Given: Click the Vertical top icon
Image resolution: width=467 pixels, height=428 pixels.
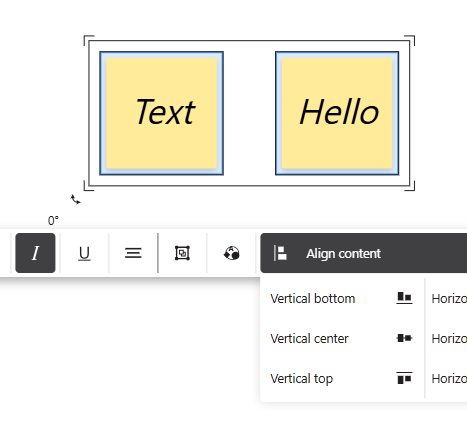Looking at the screenshot, I should pos(404,378).
